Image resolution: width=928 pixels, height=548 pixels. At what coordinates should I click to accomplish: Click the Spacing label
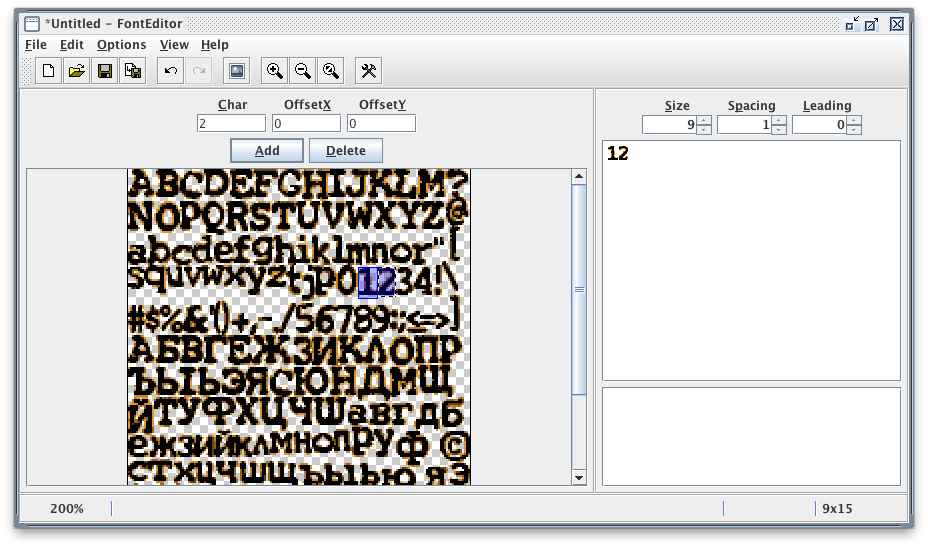point(752,106)
